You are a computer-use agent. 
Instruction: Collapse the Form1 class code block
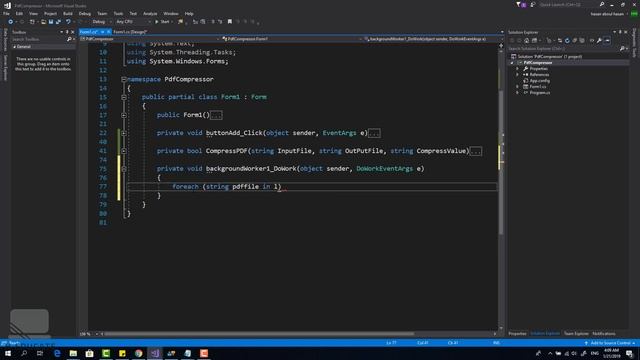click(124, 97)
